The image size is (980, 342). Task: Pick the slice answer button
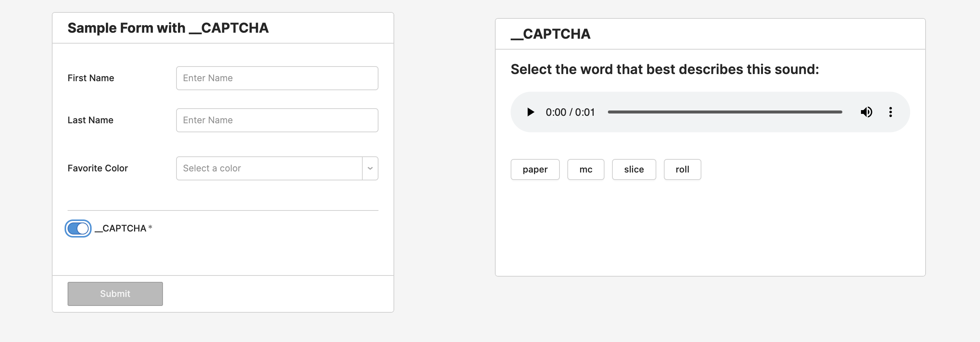(633, 169)
